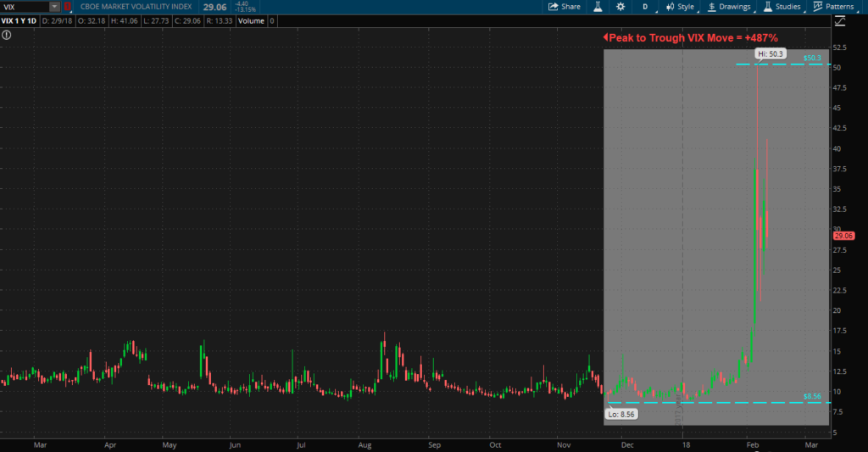This screenshot has width=868, height=452.
Task: Click the price axis scale toggle icon
Action: pyautogui.click(x=840, y=21)
